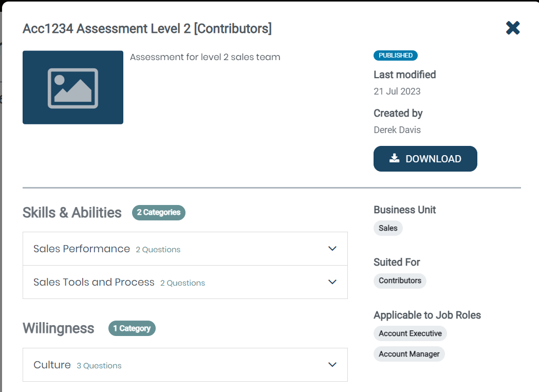Image resolution: width=539 pixels, height=392 pixels.
Task: Click the date '21 Jul 2023'
Action: 397,91
